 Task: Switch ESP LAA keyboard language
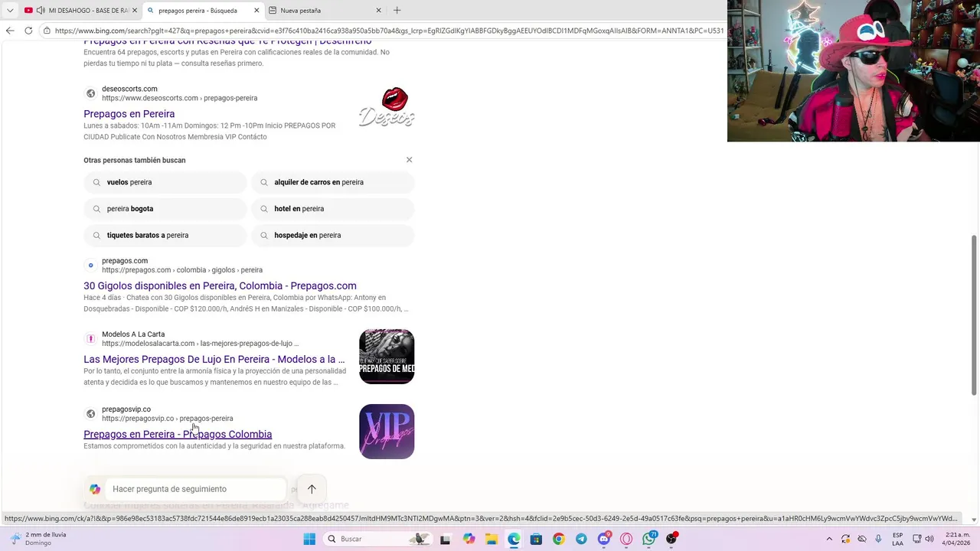click(897, 539)
